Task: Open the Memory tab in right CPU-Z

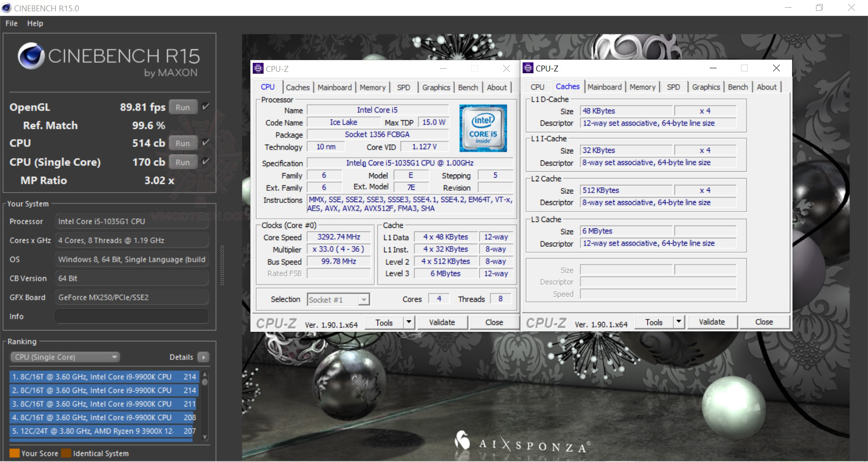Action: coord(642,87)
